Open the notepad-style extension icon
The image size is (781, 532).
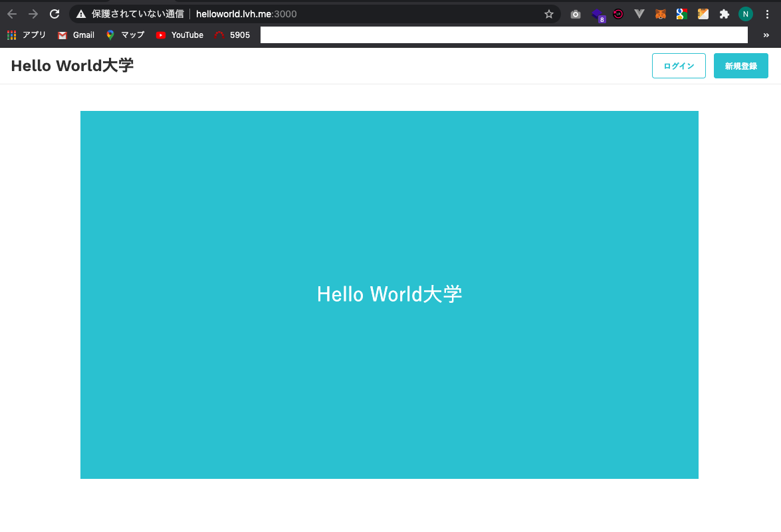703,13
